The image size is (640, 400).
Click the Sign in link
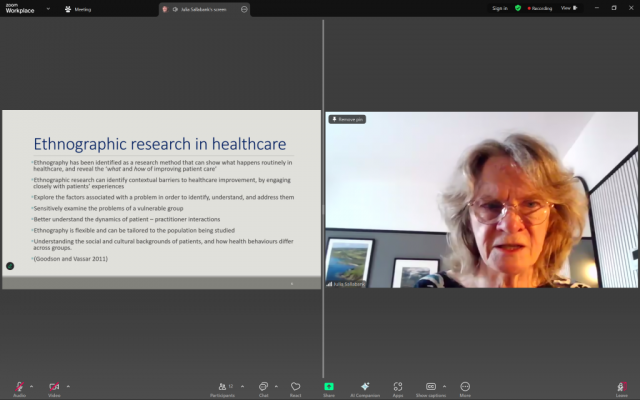click(499, 8)
